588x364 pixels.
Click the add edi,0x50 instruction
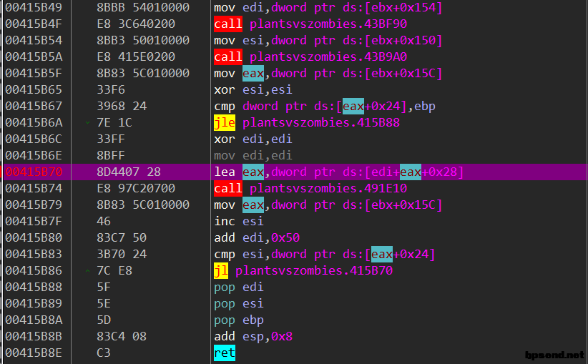[x=257, y=238]
